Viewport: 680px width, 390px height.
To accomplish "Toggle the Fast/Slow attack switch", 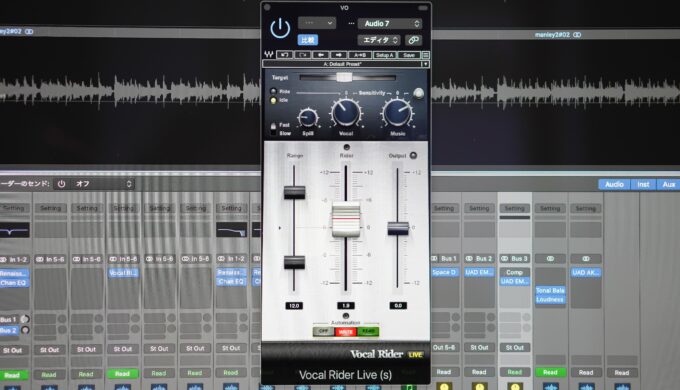I will click(x=273, y=129).
